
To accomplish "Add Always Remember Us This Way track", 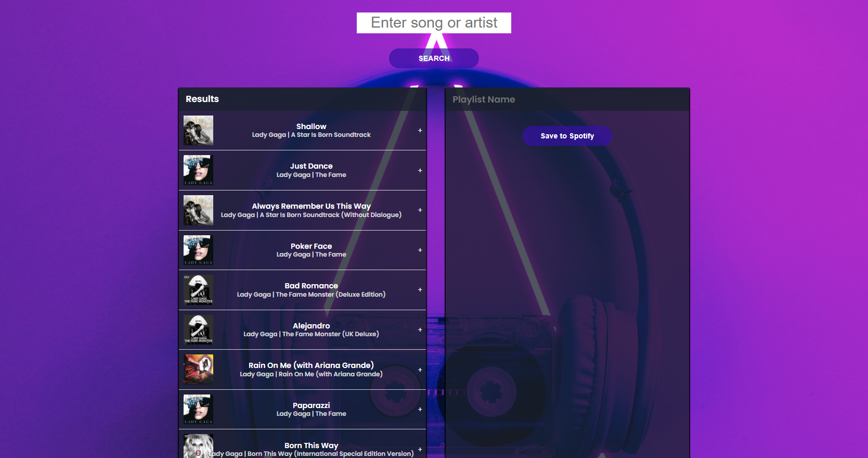I will [x=420, y=210].
